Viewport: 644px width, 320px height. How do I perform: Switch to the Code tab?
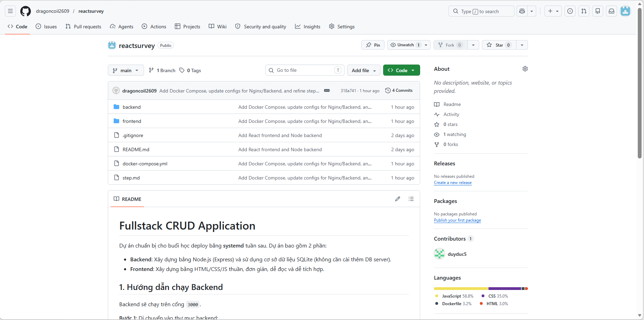point(18,27)
